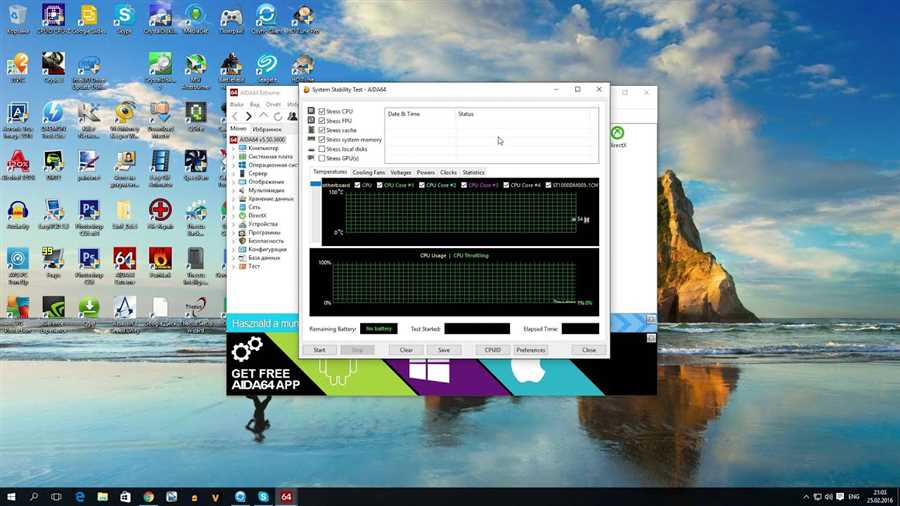900x506 pixels.
Task: Switch to Chrome on the taskbar
Action: point(149,496)
